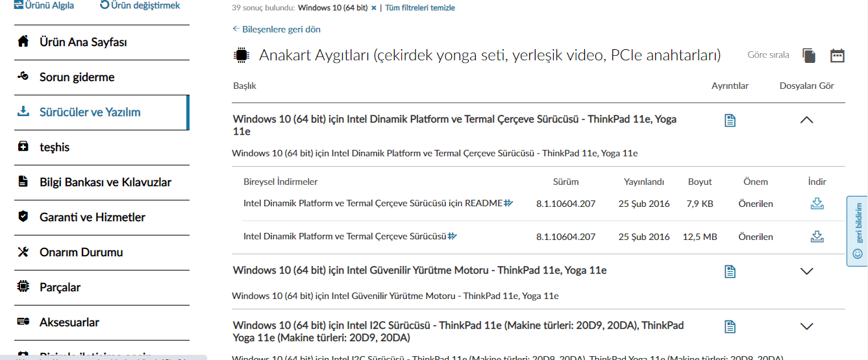
Task: Collapse the Dinamik Platform driver files
Action: tap(807, 120)
